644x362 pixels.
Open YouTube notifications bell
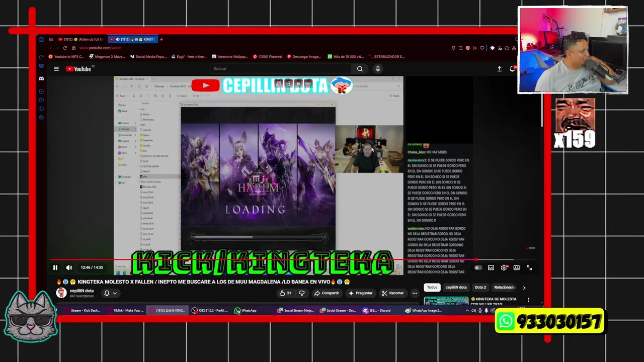513,69
